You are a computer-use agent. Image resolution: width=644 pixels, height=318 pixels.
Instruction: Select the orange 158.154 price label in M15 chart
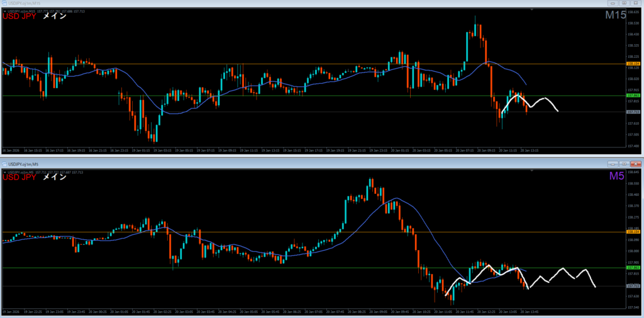click(633, 64)
